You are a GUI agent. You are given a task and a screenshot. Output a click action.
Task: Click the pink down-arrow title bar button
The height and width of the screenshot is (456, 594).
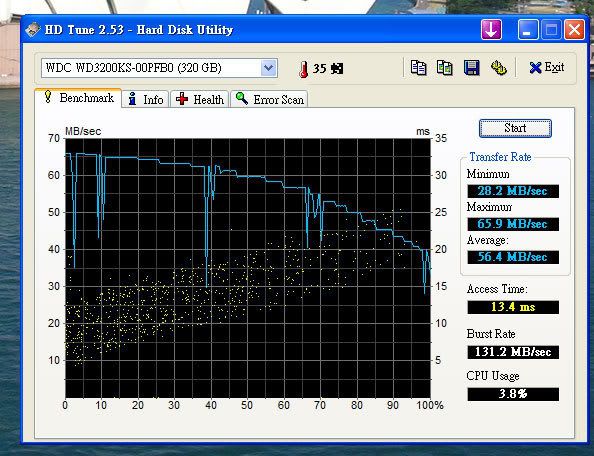click(491, 30)
